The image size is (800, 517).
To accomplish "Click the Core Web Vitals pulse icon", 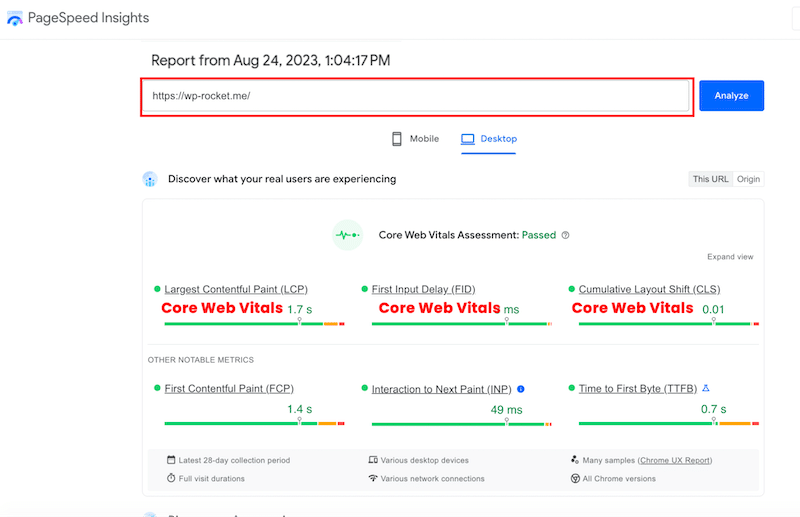I will click(x=347, y=235).
